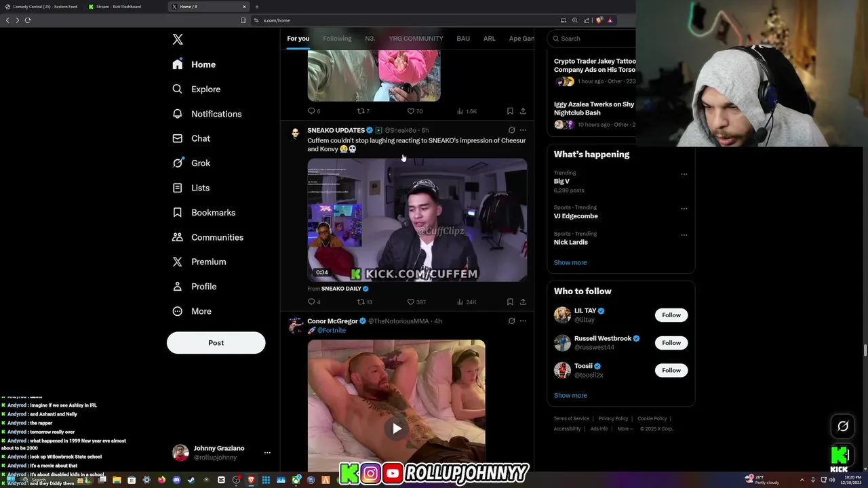
Task: Open Notifications in the sidebar
Action: [207, 114]
